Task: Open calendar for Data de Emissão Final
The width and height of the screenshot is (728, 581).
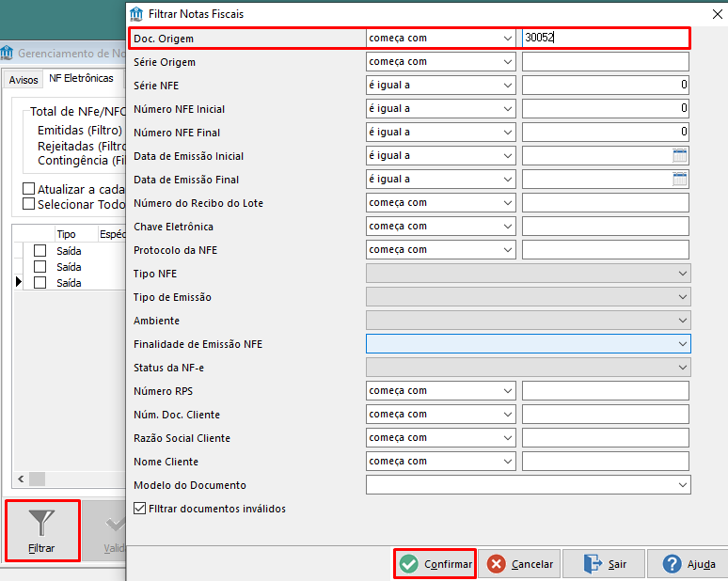Action: [680, 180]
